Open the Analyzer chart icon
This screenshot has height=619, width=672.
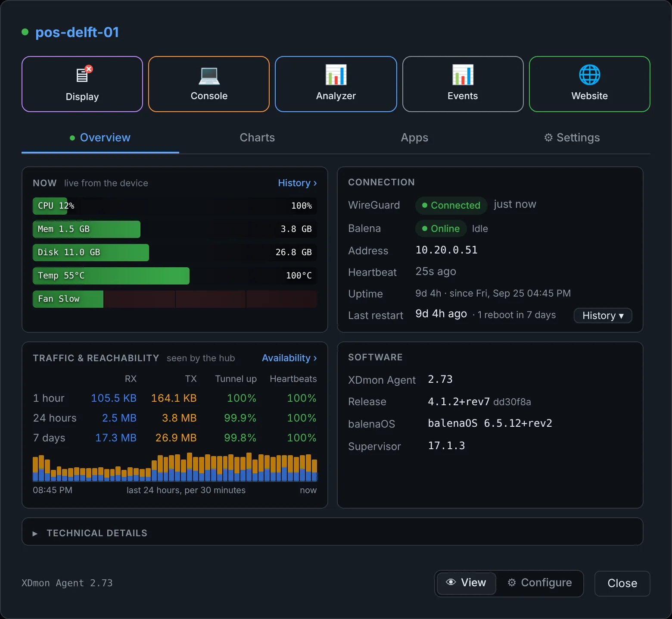(x=336, y=75)
